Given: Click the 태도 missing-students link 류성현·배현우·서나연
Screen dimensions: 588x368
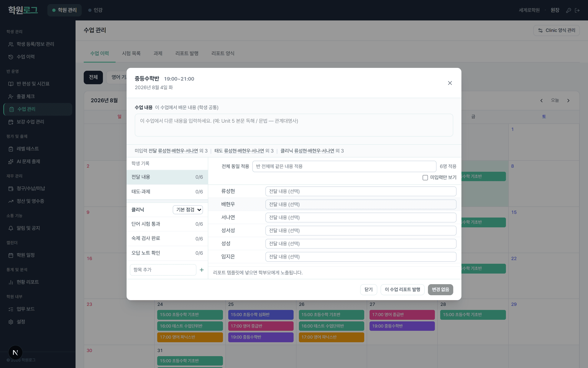Looking at the screenshot, I should pyautogui.click(x=244, y=151).
